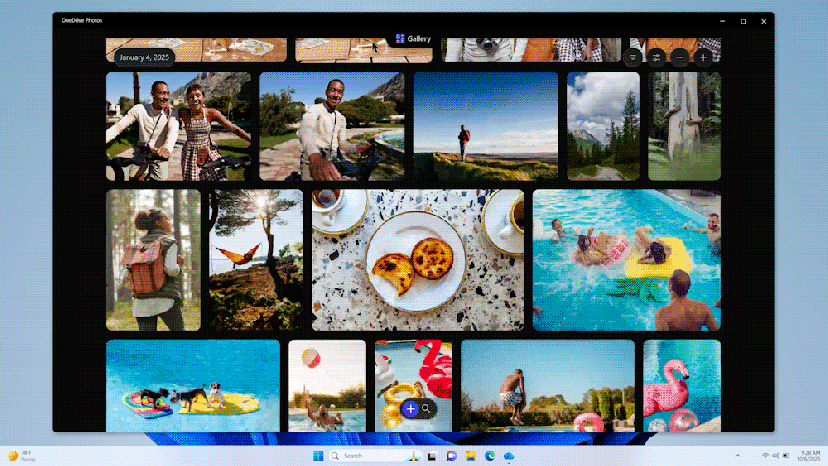Open the orange hammock by the tree photo
828x466 pixels.
[256, 260]
